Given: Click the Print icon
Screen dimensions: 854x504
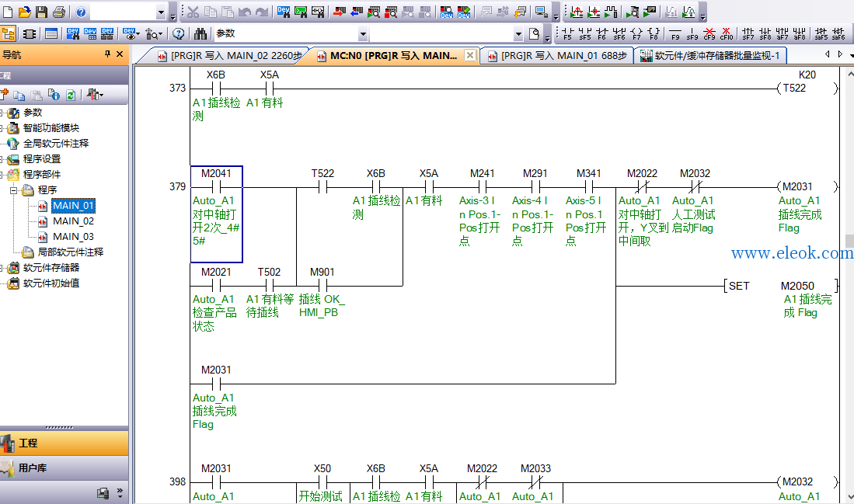Looking at the screenshot, I should 59,12.
